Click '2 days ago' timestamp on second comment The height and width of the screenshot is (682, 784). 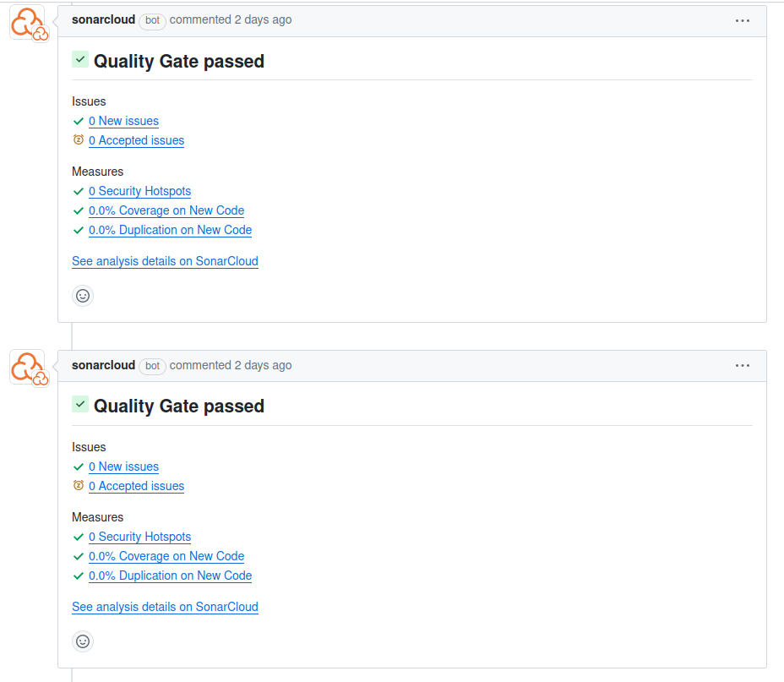(263, 365)
